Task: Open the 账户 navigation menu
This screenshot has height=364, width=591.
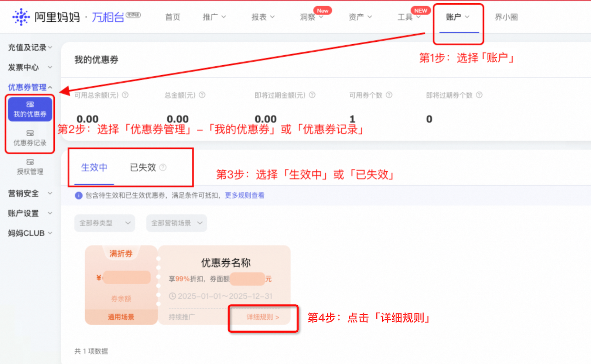Action: [458, 17]
